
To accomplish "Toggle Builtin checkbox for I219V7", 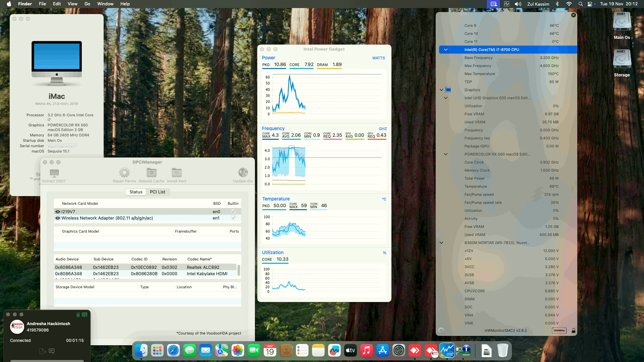I will pos(233,212).
